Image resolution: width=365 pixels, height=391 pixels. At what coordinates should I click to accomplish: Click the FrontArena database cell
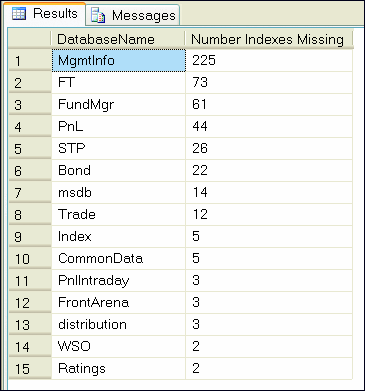[118, 302]
